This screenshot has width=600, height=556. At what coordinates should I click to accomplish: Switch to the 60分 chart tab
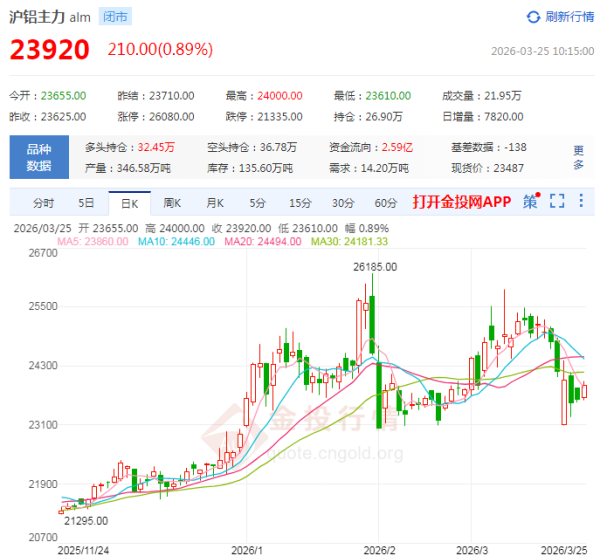click(386, 203)
